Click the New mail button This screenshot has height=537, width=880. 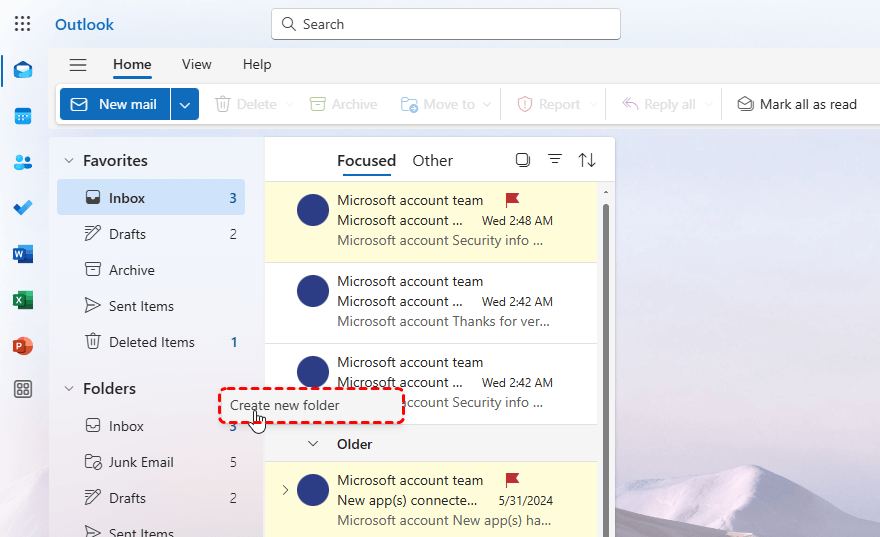[115, 104]
